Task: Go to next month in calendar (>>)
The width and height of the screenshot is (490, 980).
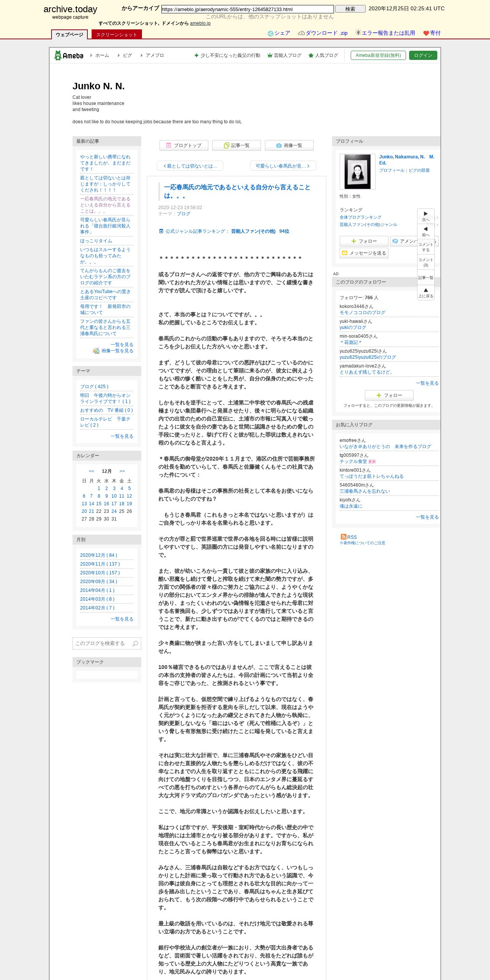Action: coord(122,471)
